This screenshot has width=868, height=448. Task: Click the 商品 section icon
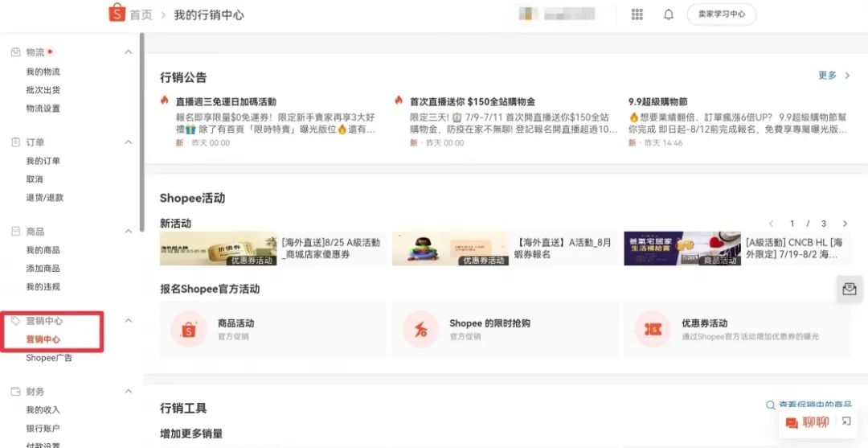(16, 232)
